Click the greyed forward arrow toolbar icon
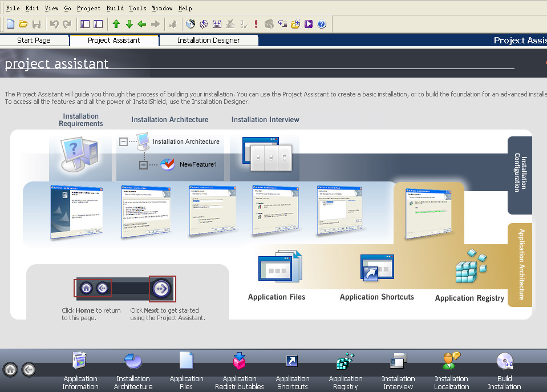547x392 pixels. pyautogui.click(x=155, y=24)
